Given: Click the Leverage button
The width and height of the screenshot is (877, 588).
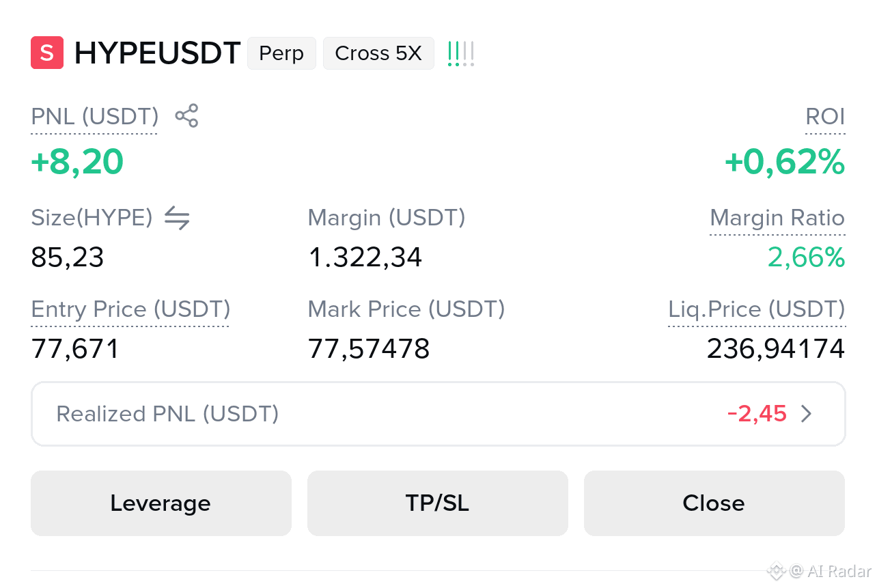Looking at the screenshot, I should tap(161, 503).
